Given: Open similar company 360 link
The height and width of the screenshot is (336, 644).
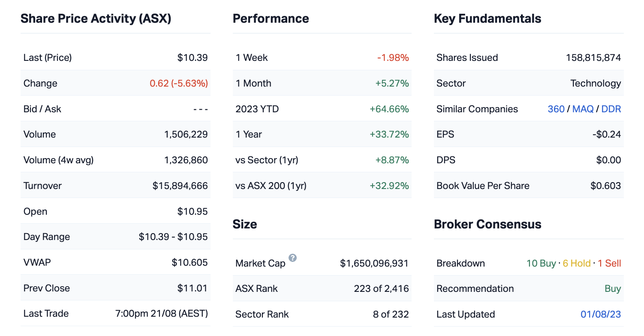Looking at the screenshot, I should click(x=556, y=109).
